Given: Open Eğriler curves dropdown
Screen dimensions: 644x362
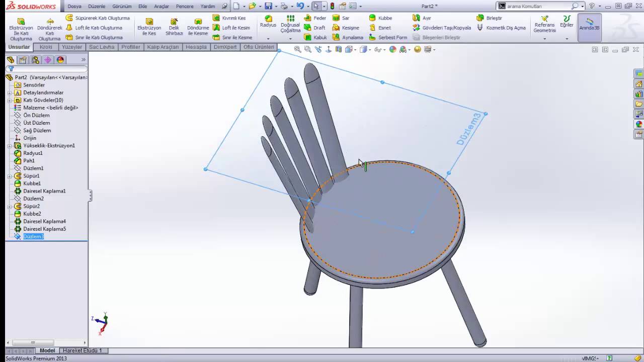Looking at the screenshot, I should (567, 39).
